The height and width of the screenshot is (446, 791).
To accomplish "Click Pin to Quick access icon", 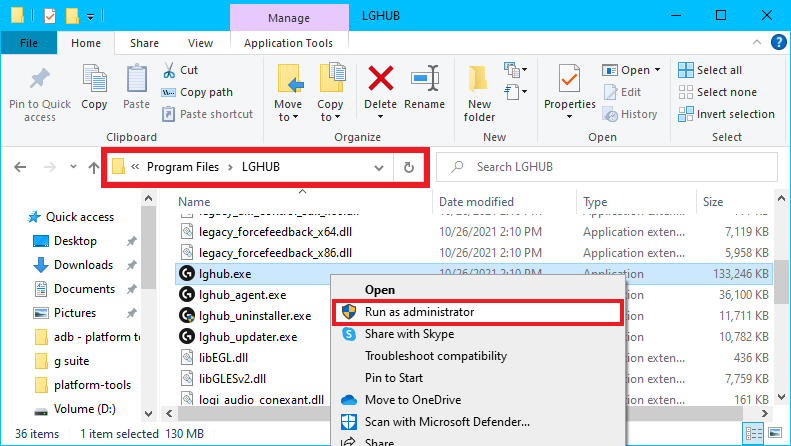I will (40, 78).
